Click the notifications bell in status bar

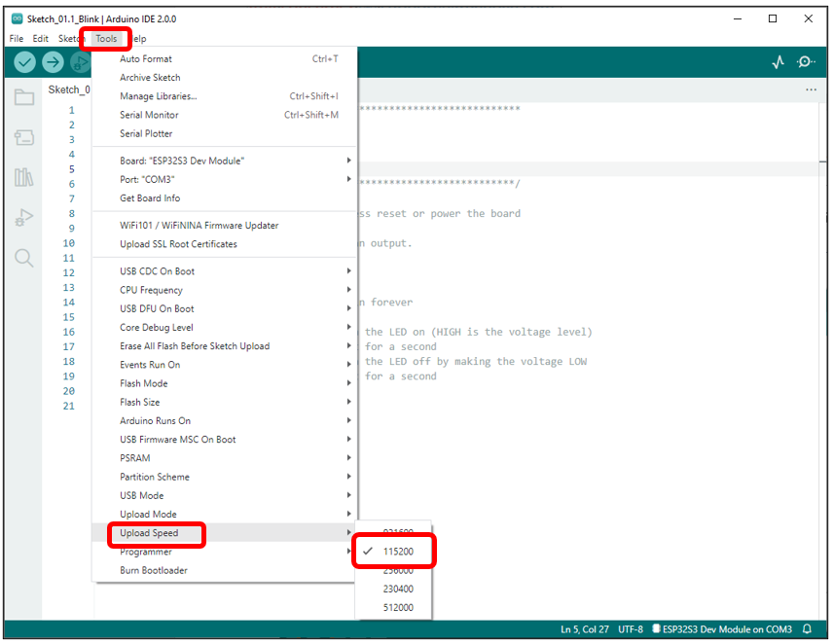(807, 629)
